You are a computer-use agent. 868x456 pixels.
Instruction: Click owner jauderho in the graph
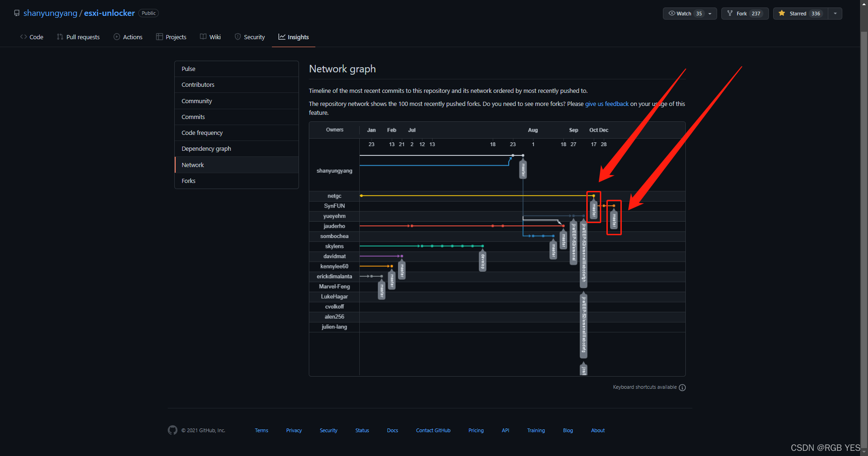click(x=334, y=226)
